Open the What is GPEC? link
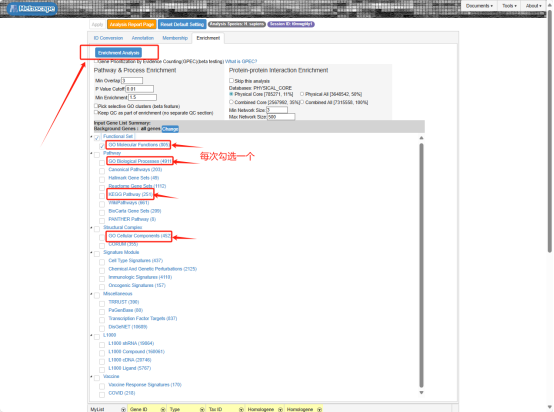 [x=241, y=61]
